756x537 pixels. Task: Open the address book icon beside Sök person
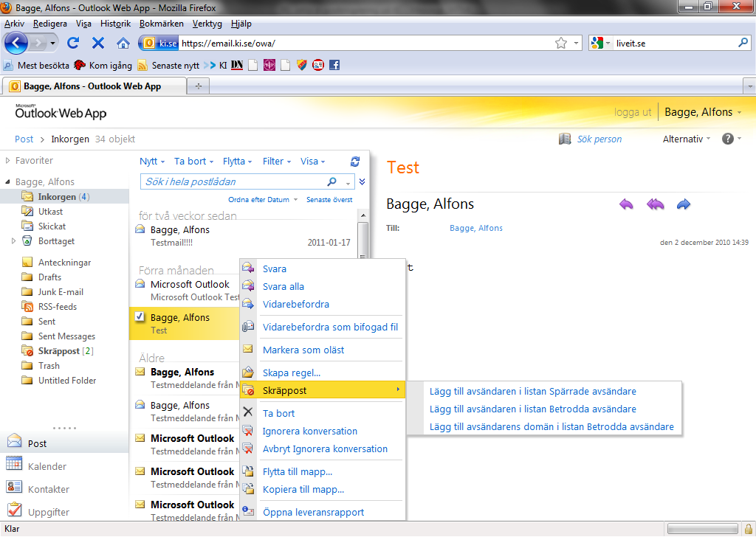(565, 139)
